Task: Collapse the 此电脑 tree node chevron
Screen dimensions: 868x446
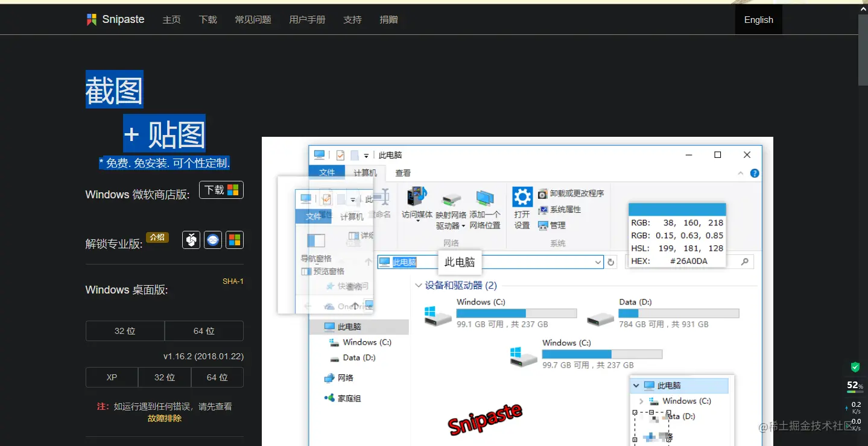Action: click(636, 385)
